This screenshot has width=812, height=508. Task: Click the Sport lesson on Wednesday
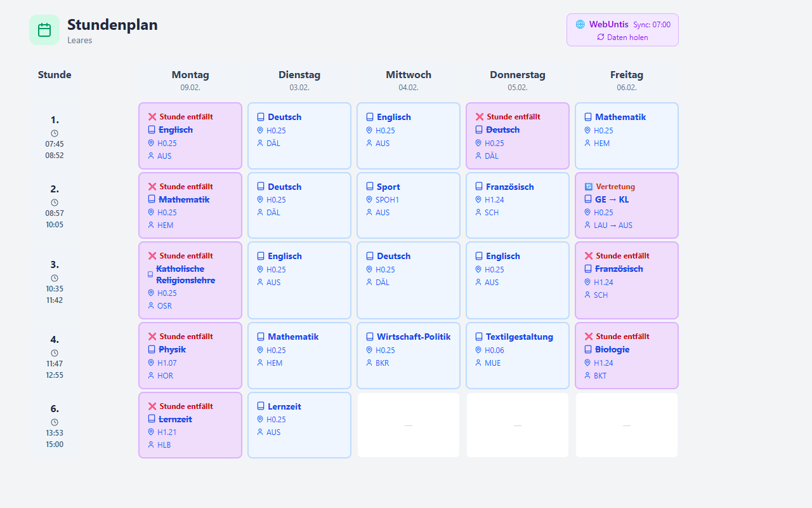409,205
